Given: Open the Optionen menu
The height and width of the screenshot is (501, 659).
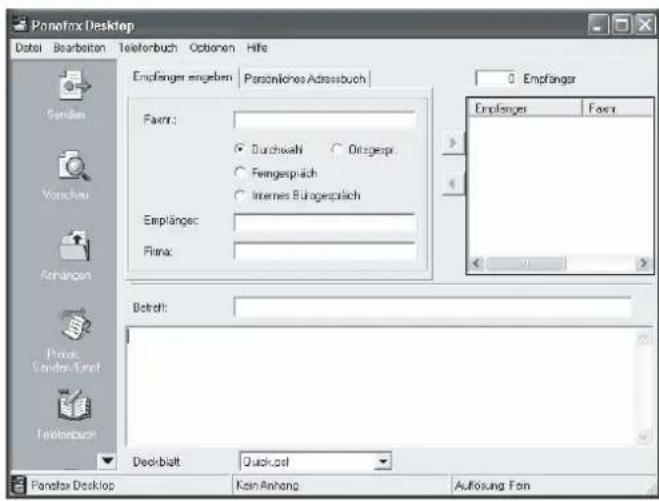Looking at the screenshot, I should tap(212, 48).
